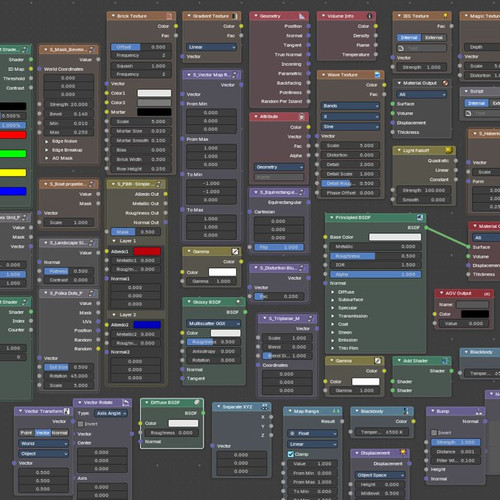Click the Diffuse BSDF node header icon
Screen dimensions: 500x500
click(197, 402)
